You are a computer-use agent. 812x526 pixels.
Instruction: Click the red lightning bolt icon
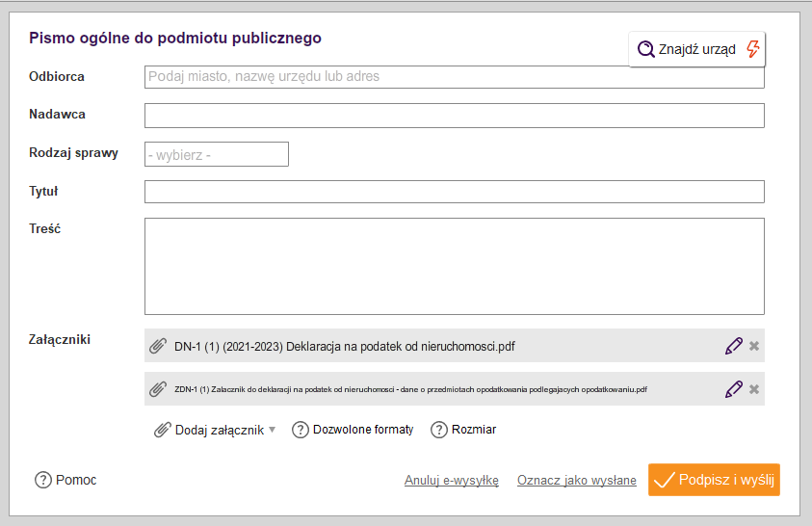click(x=753, y=49)
